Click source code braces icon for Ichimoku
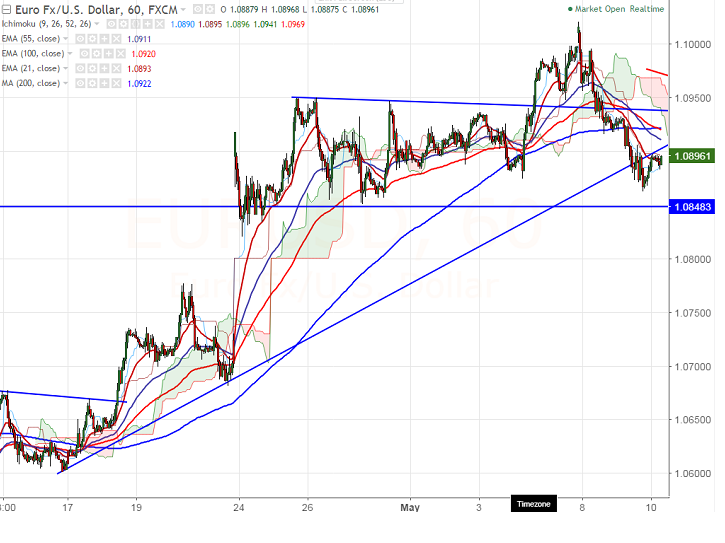Image resolution: width=725 pixels, height=543 pixels. click(135, 24)
